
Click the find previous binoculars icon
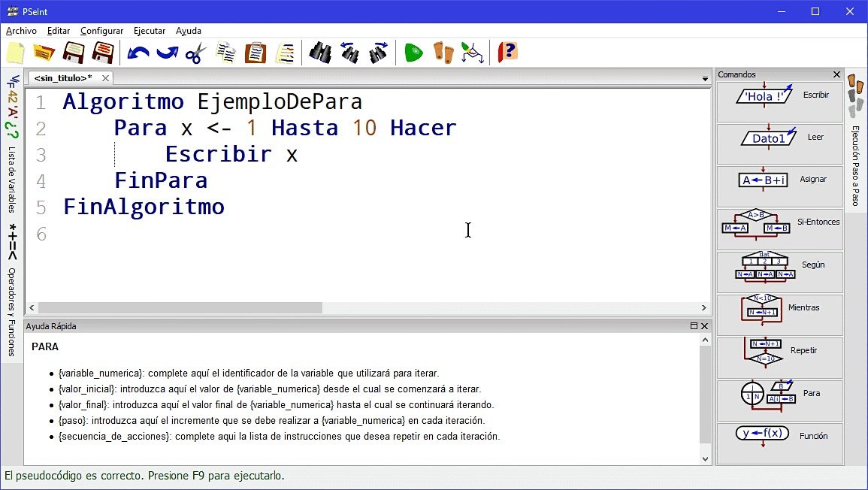(x=349, y=53)
